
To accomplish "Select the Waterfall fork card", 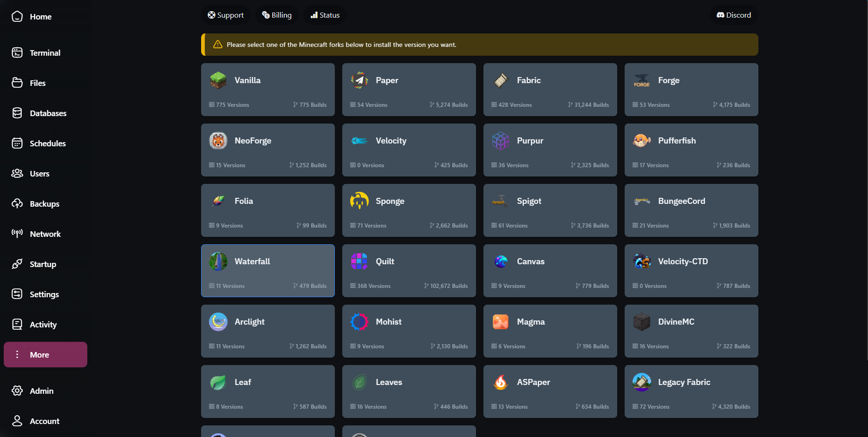I will click(268, 271).
